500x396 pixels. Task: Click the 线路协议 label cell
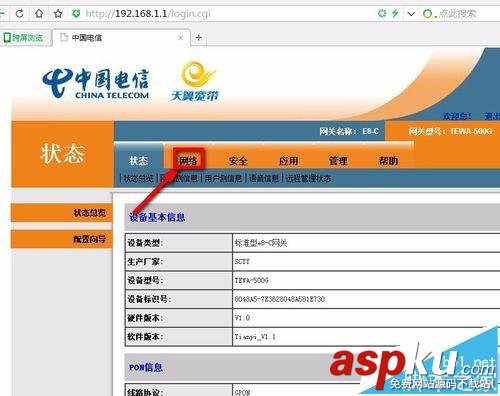pyautogui.click(x=178, y=391)
